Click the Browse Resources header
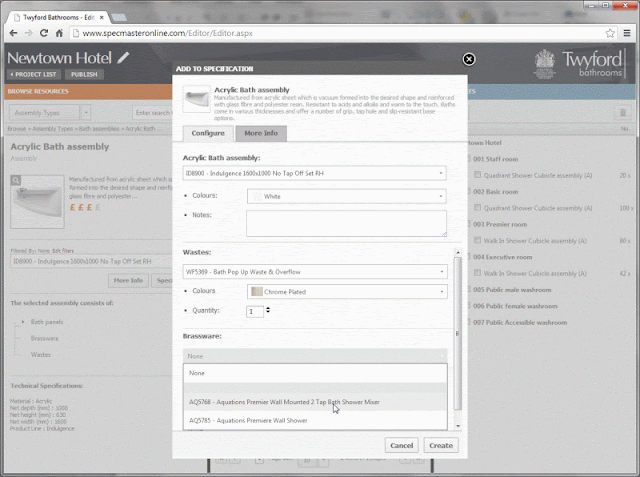Image resolution: width=640 pixels, height=477 pixels. [x=38, y=91]
